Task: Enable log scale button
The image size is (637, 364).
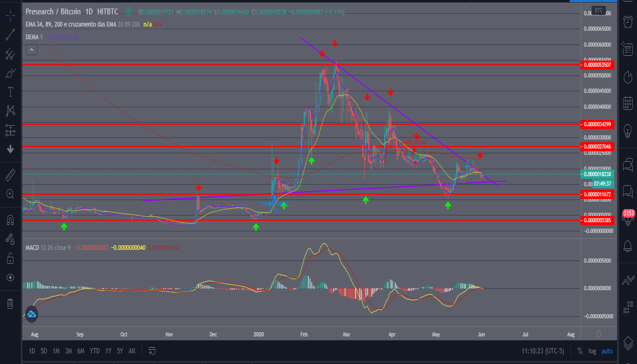Action: point(592,351)
